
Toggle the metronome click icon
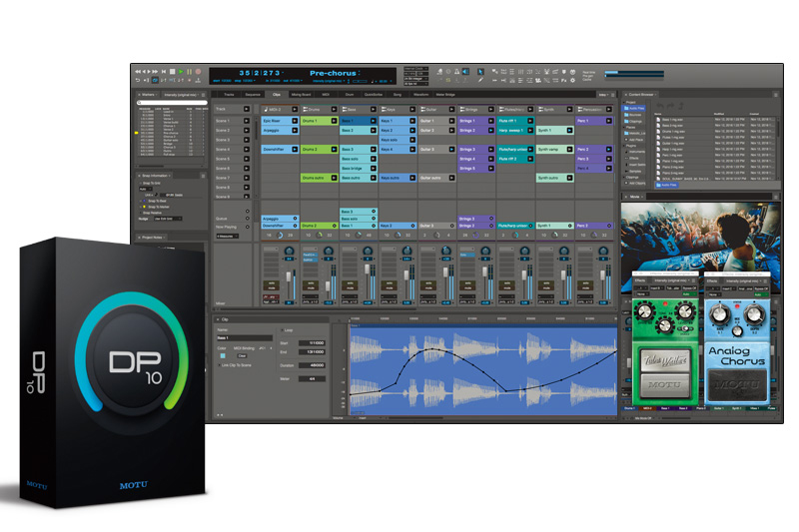pyautogui.click(x=456, y=72)
